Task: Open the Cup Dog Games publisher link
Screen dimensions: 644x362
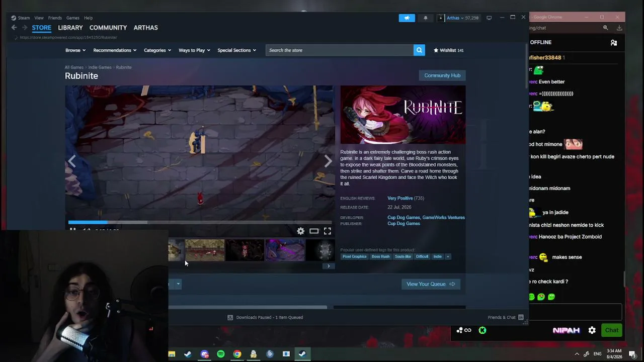Action: tap(404, 224)
